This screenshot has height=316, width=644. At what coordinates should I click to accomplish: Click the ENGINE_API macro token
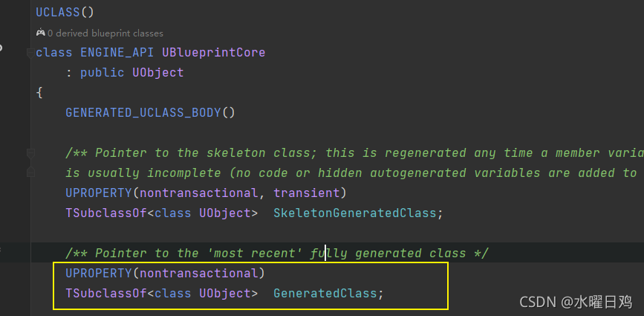coord(117,53)
